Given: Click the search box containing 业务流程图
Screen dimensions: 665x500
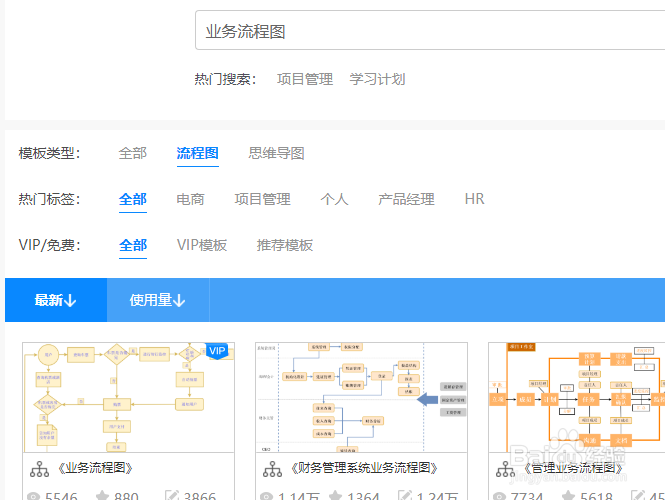Looking at the screenshot, I should click(430, 31).
